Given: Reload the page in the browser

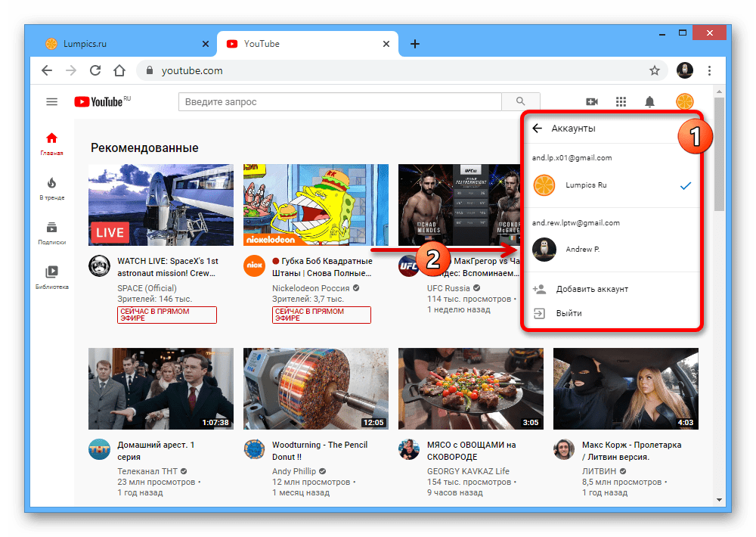Looking at the screenshot, I should coord(95,70).
